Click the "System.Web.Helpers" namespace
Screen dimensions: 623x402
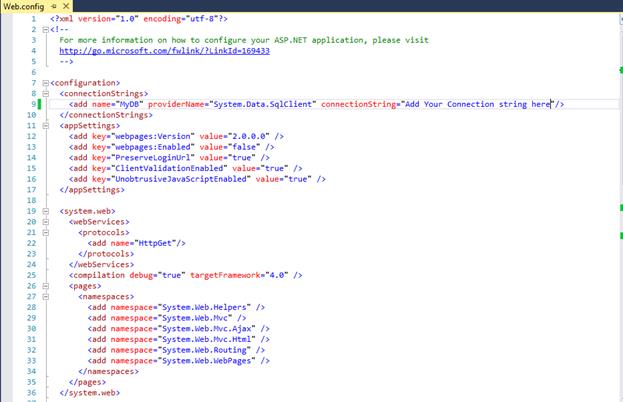[204, 307]
